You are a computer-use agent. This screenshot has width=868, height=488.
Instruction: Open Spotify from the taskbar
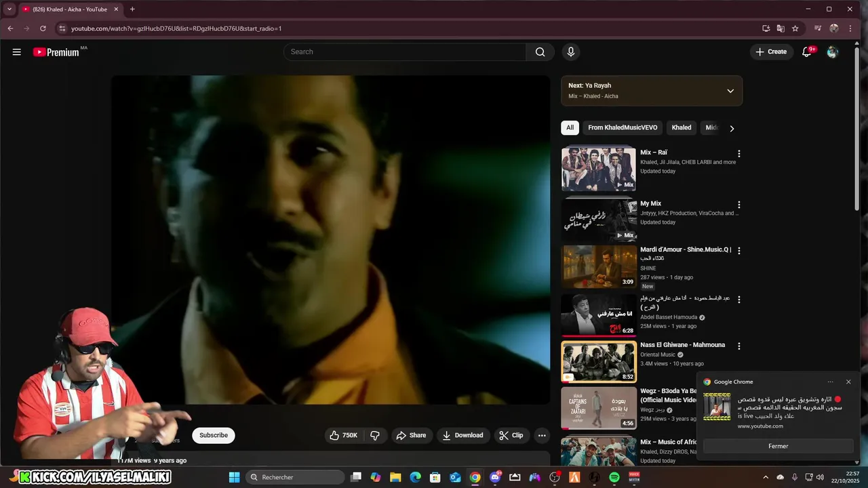[x=614, y=477]
